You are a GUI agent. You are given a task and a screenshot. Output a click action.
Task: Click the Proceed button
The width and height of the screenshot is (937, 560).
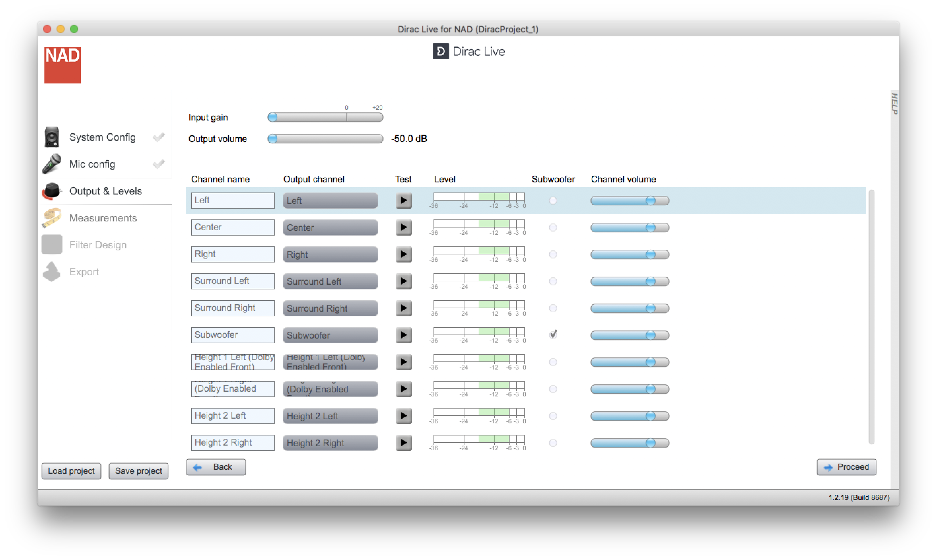pos(846,467)
